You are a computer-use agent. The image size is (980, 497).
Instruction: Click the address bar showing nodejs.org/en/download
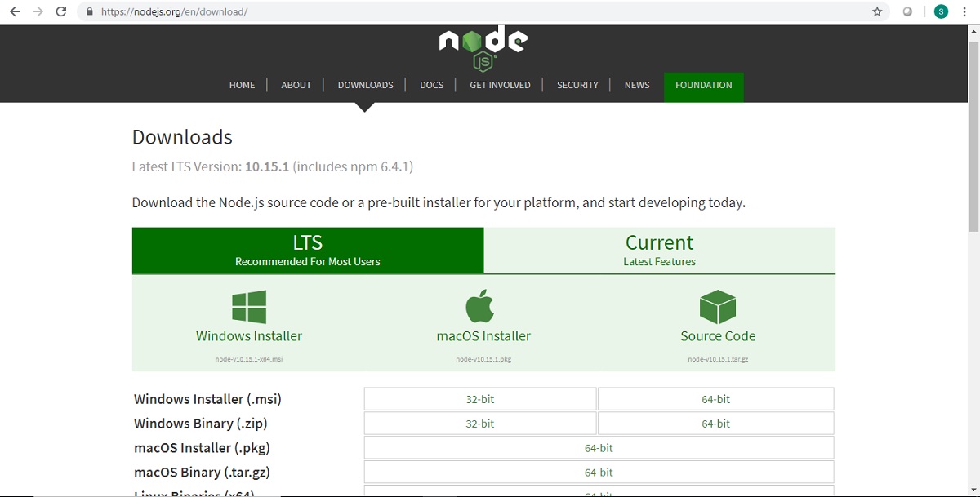point(482,12)
